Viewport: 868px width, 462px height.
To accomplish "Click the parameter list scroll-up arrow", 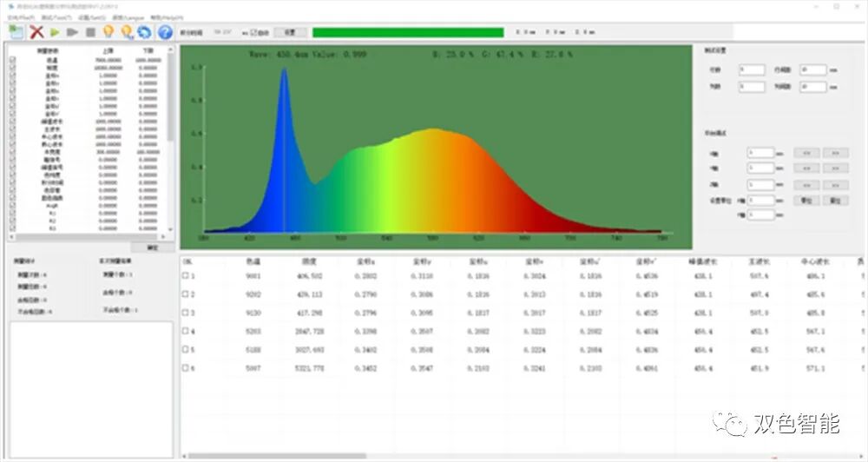I will tap(170, 49).
